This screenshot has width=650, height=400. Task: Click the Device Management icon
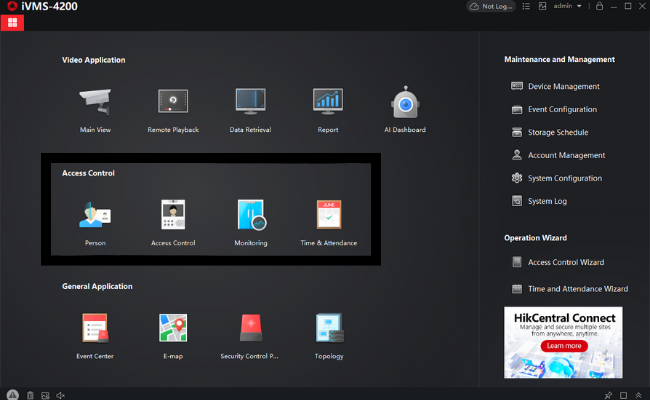517,86
